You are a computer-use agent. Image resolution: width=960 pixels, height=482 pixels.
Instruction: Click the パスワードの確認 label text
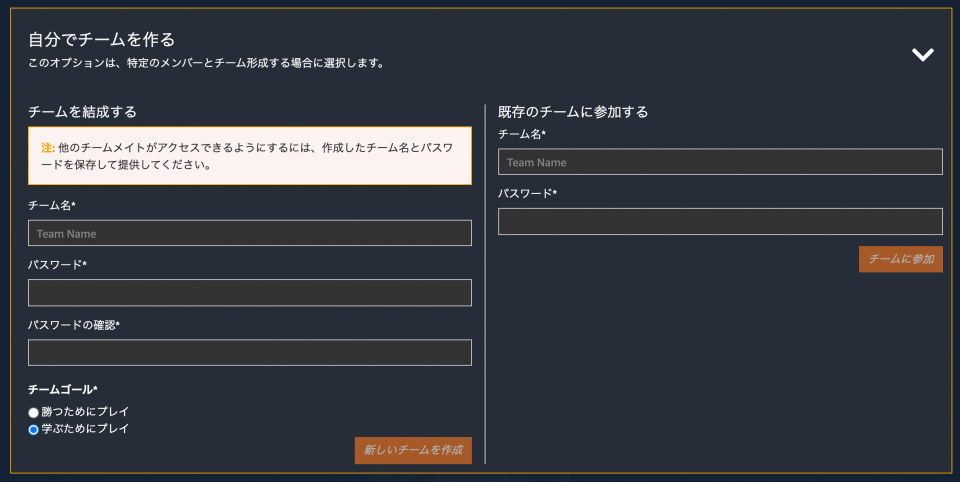(73, 325)
